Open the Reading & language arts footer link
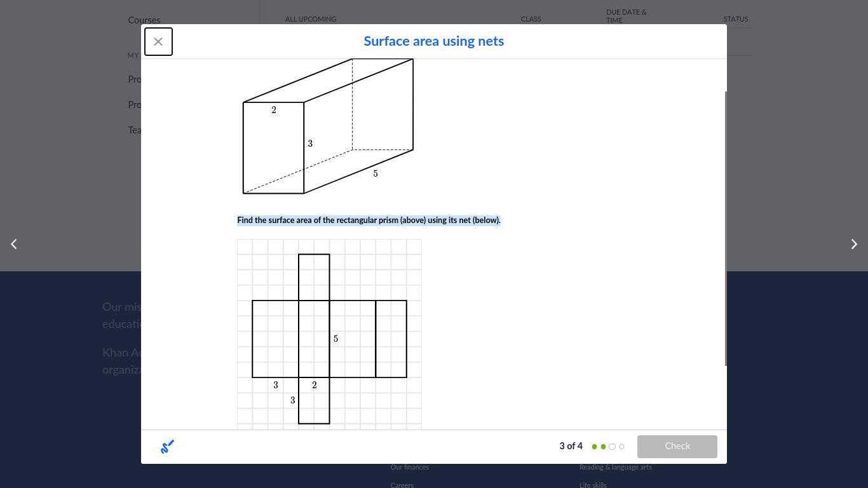Screen dimensions: 868x488 [616, 468]
